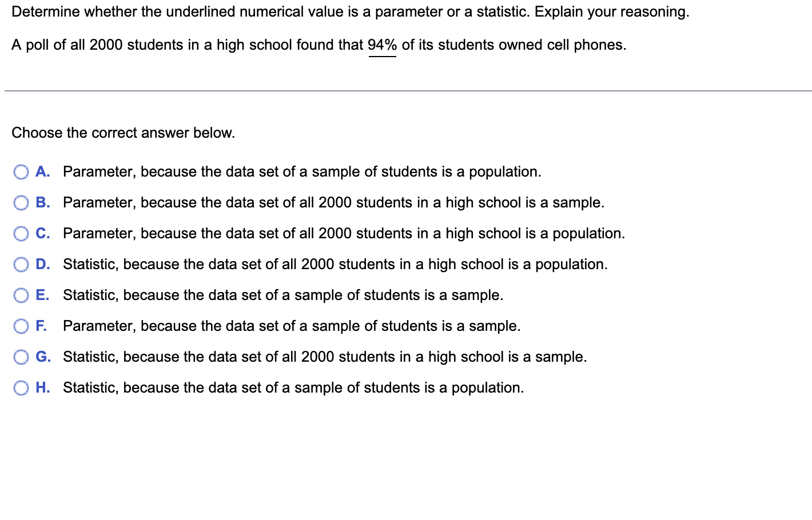Click the bold letter B label
Image resolution: width=812 pixels, height=520 pixels.
(x=42, y=202)
